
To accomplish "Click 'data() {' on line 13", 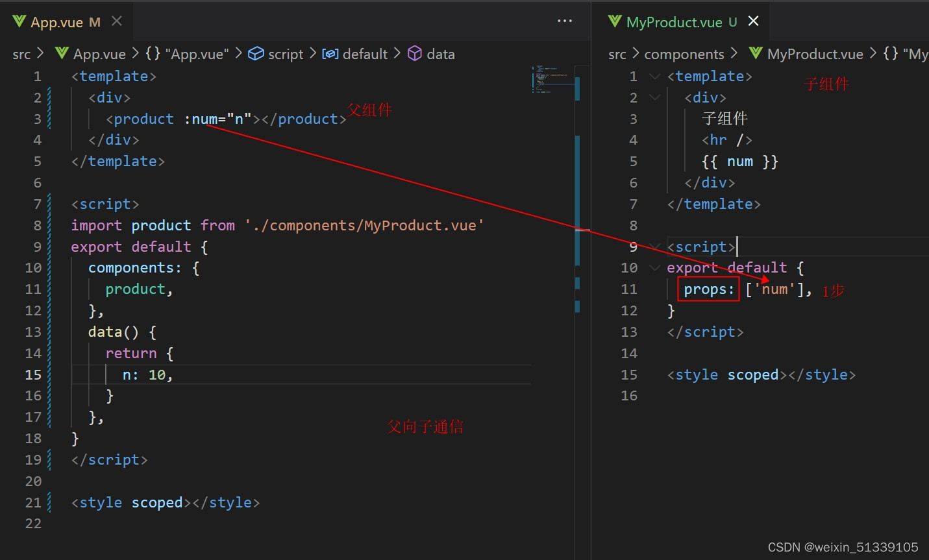I will [x=122, y=332].
